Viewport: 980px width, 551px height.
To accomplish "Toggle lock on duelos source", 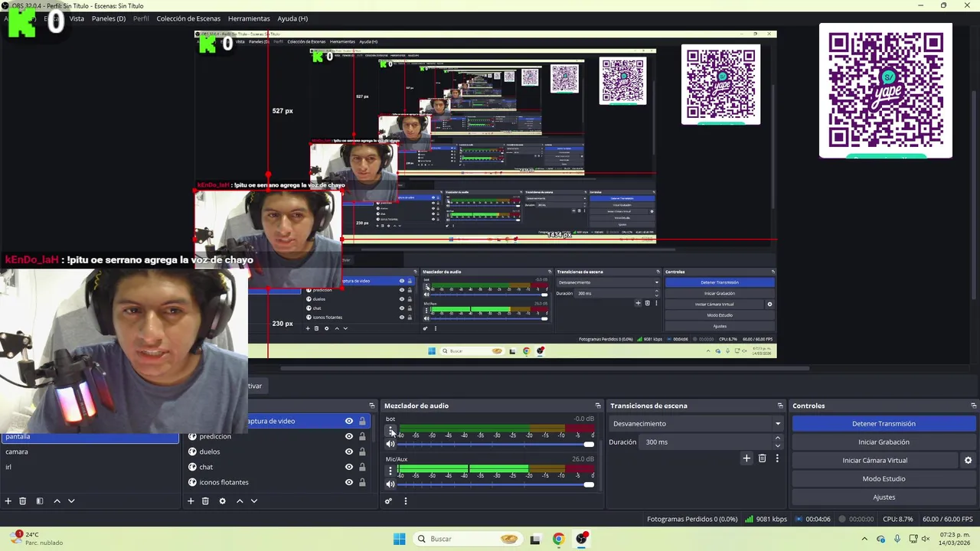I will pos(362,452).
